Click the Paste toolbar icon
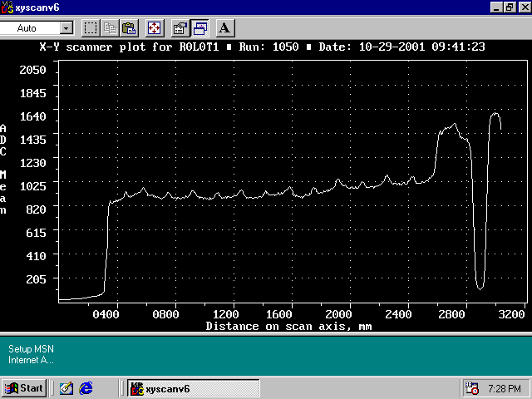532x399 pixels. [x=129, y=27]
